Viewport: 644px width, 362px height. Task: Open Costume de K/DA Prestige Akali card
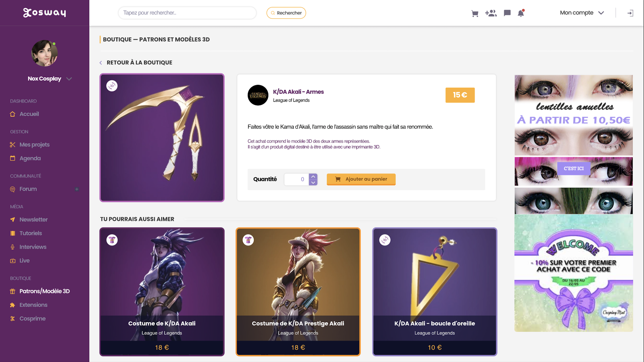click(298, 291)
